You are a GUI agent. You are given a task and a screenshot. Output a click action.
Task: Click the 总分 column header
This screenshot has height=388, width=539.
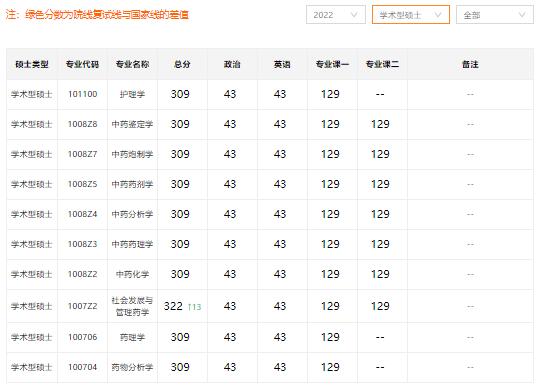[182, 64]
